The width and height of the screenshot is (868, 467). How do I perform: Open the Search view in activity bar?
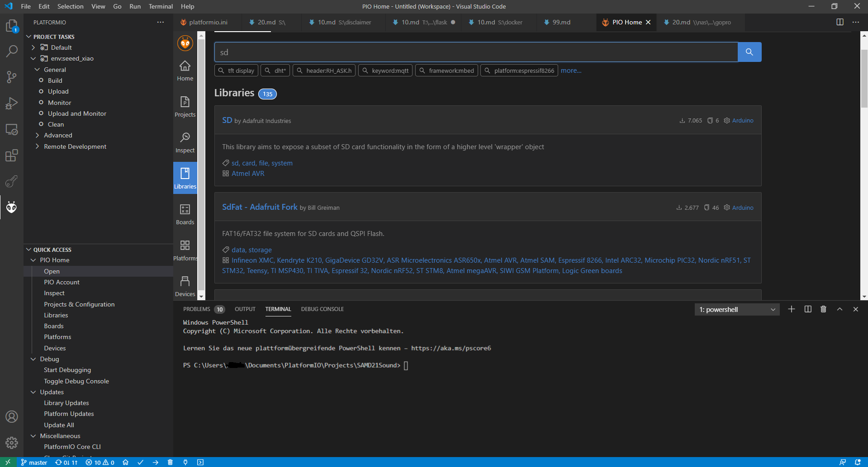coord(12,51)
